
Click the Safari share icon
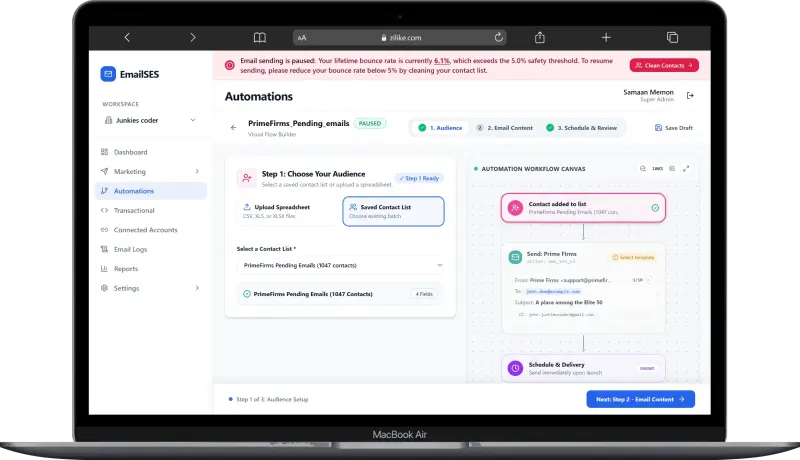(540, 37)
